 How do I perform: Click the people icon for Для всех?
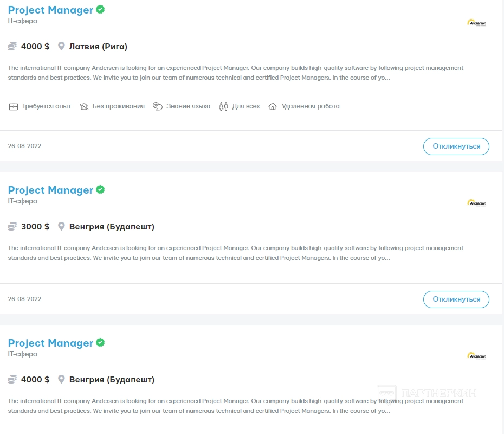(223, 106)
